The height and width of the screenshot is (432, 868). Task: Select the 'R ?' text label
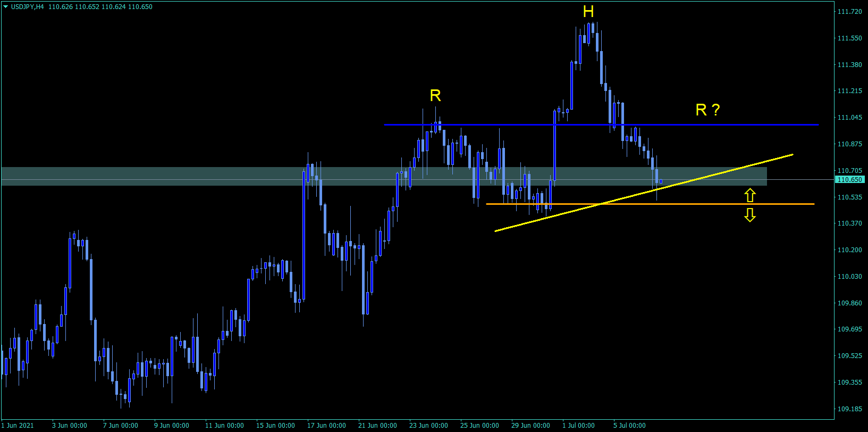click(x=707, y=110)
